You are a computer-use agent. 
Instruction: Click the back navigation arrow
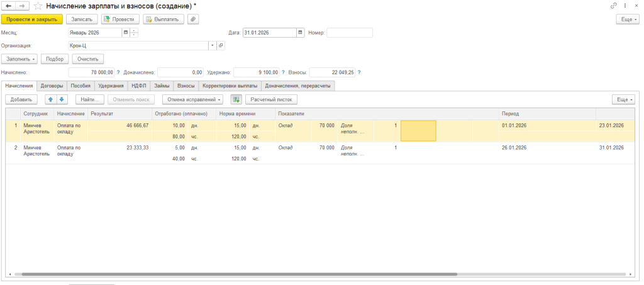coord(9,6)
